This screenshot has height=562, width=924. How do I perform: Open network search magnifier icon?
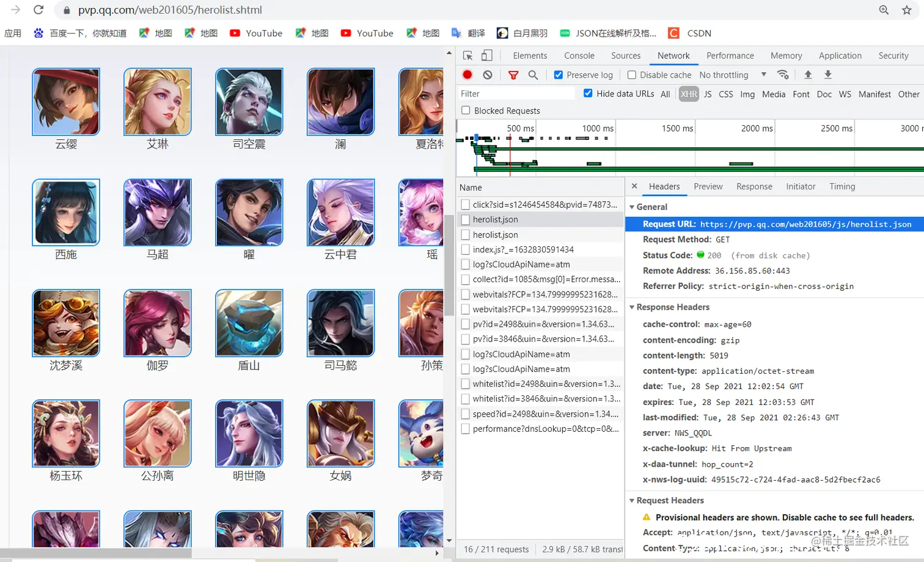[533, 75]
